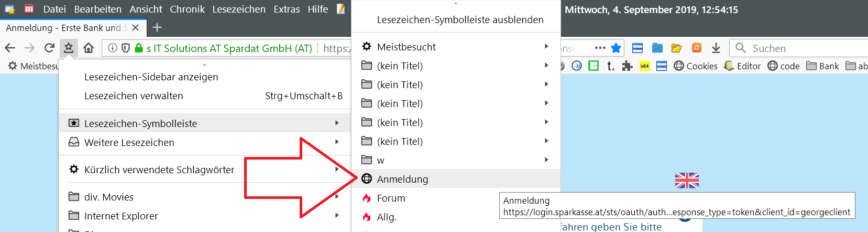This screenshot has width=868, height=232.
Task: Open a new tab with plus button
Action: point(157,27)
